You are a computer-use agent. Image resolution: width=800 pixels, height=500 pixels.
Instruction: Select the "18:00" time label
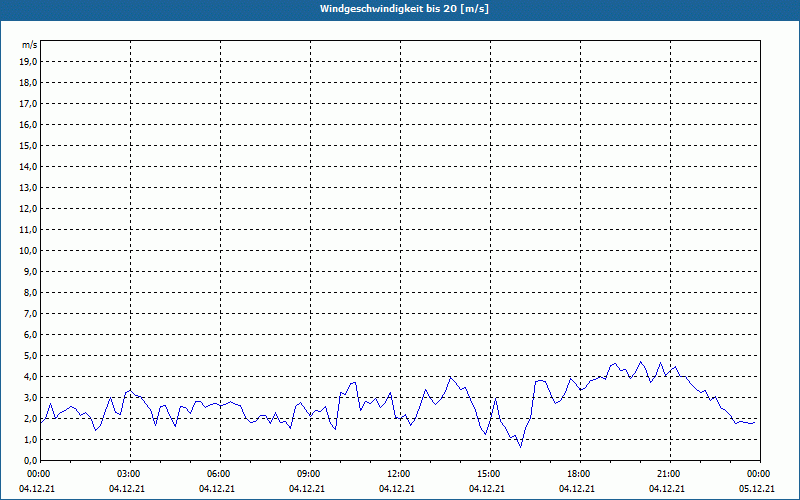[x=580, y=474]
